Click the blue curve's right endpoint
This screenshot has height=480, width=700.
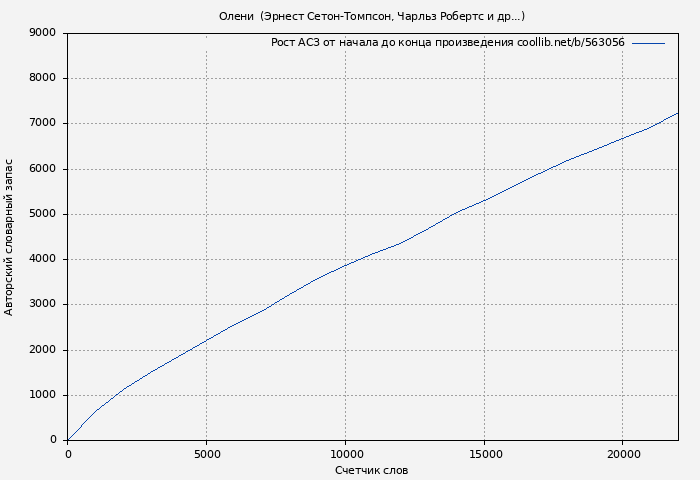678,113
